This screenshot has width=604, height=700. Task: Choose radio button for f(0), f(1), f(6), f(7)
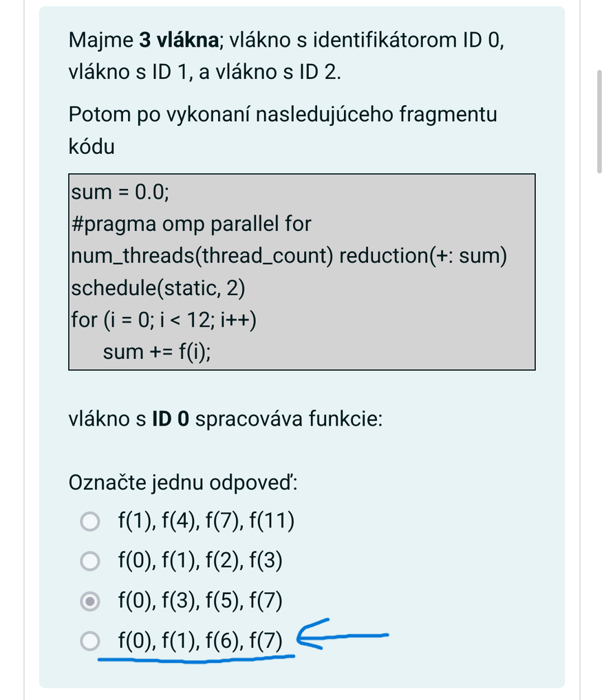(x=90, y=641)
